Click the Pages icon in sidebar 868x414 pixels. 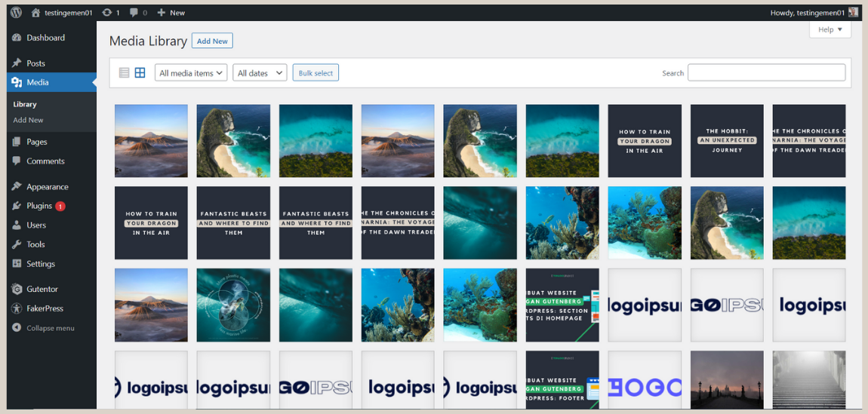17,142
